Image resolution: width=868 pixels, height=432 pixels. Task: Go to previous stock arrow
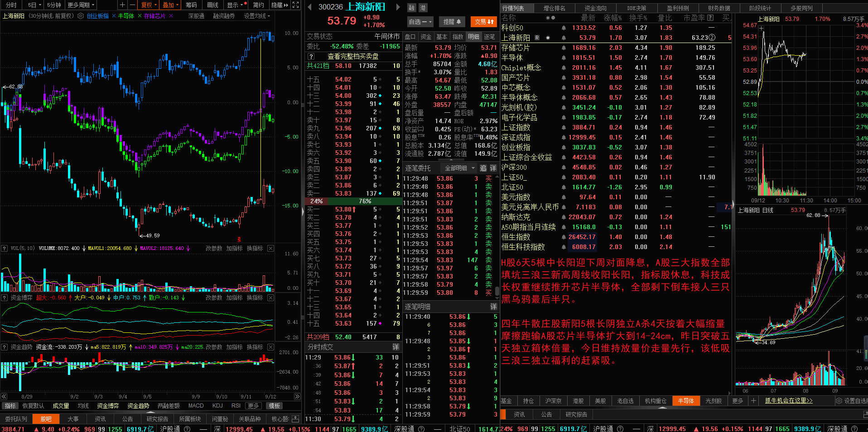309,7
